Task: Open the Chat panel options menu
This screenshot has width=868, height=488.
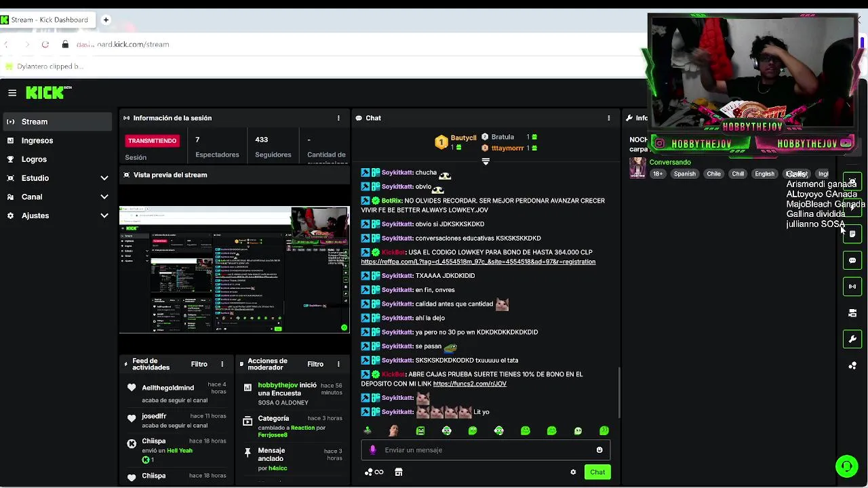Action: [609, 118]
